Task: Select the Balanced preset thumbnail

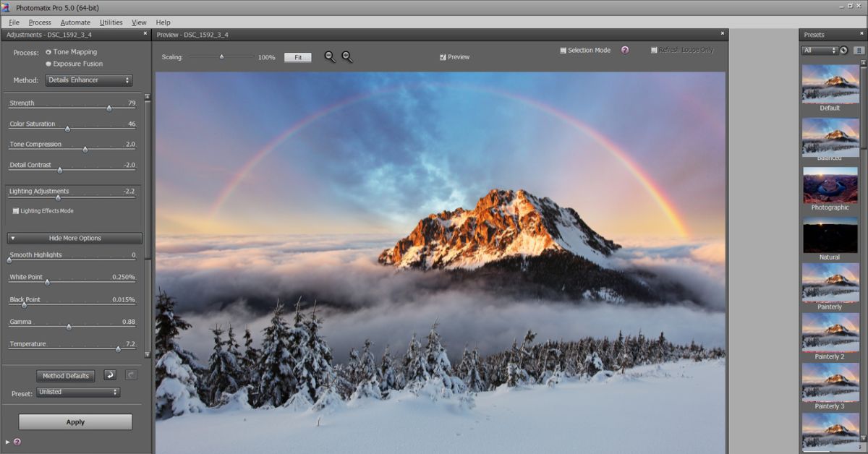Action: 830,137
